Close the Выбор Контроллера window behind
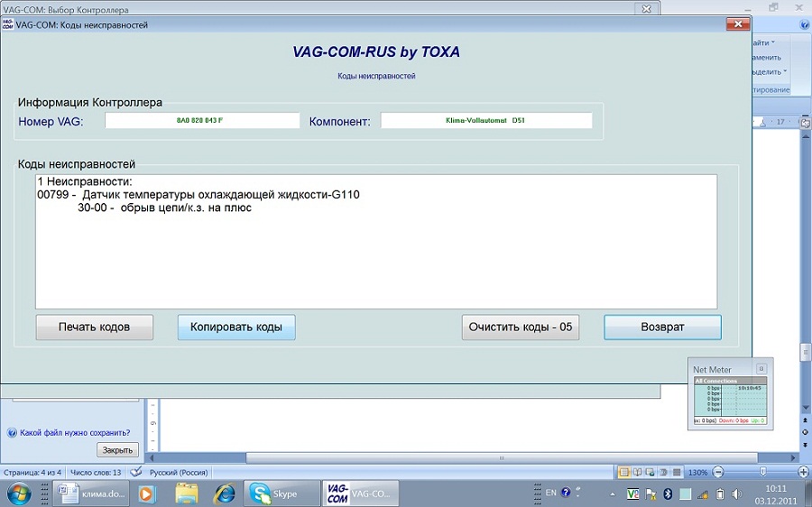Image resolution: width=812 pixels, height=507 pixels. [646, 9]
